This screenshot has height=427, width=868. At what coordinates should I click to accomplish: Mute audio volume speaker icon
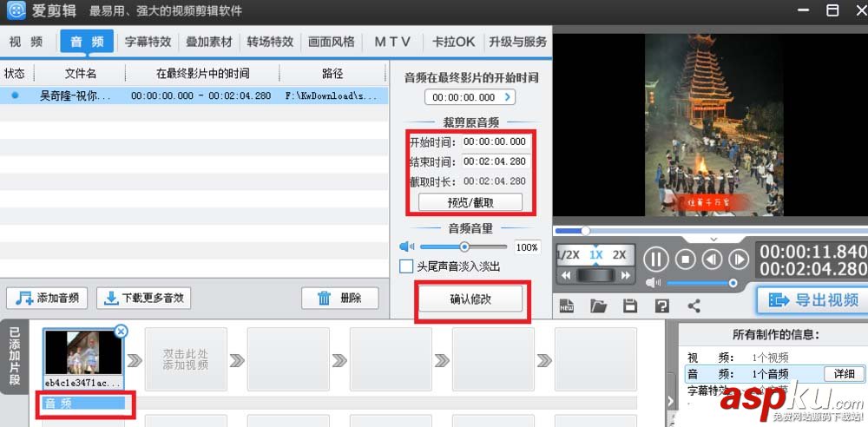click(407, 246)
